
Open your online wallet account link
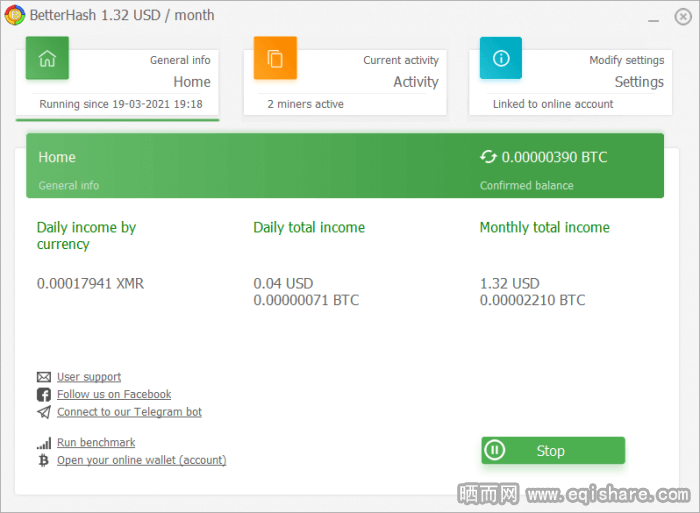coord(141,460)
